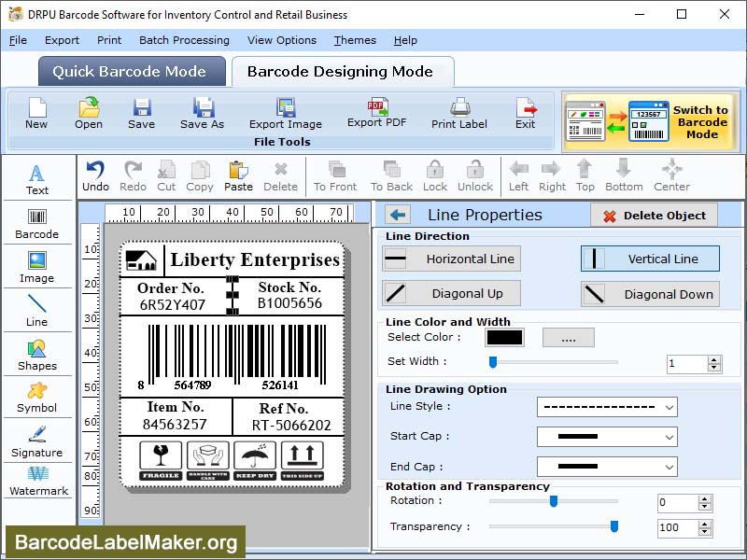Image resolution: width=747 pixels, height=560 pixels.
Task: Open the Print menu
Action: pyautogui.click(x=109, y=40)
